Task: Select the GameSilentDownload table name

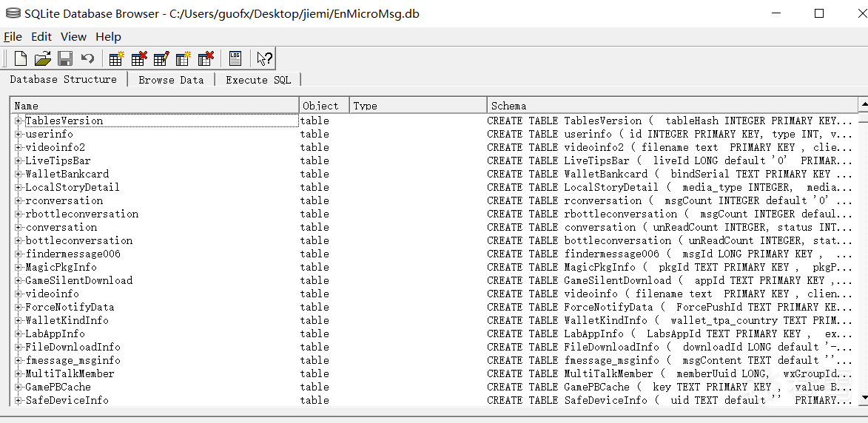Action: (79, 280)
